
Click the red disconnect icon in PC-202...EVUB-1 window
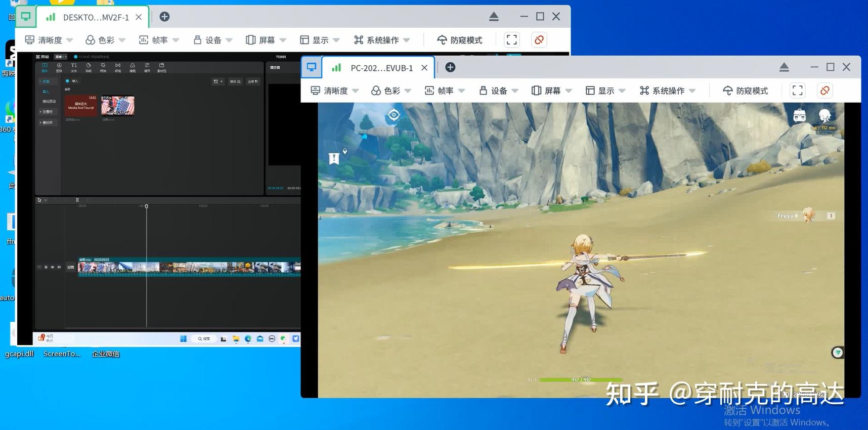[x=824, y=91]
